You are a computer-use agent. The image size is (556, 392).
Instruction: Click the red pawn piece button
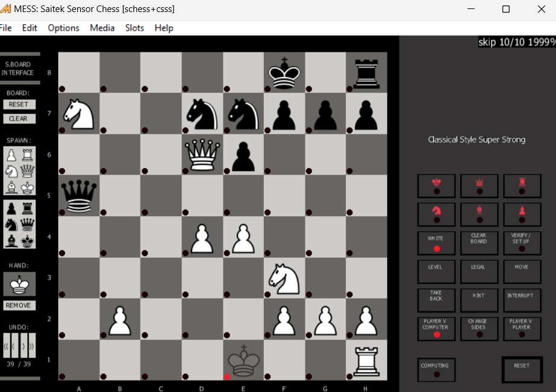[x=522, y=214]
